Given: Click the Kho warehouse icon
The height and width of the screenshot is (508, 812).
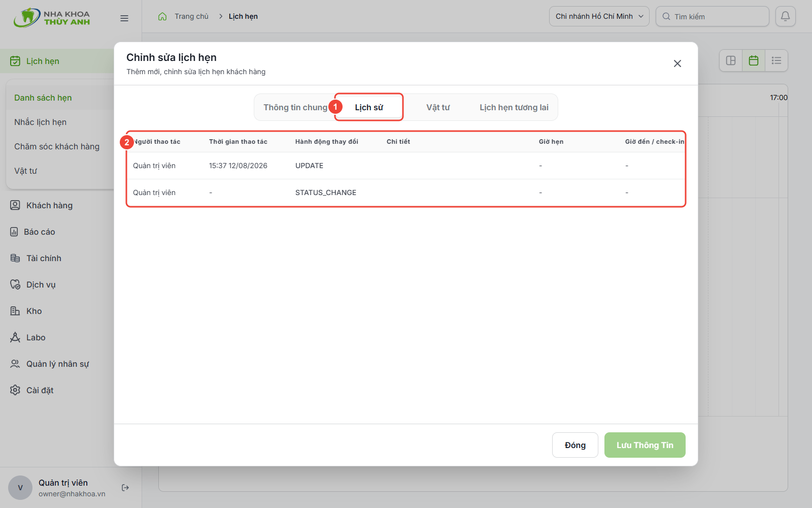Looking at the screenshot, I should click(15, 311).
